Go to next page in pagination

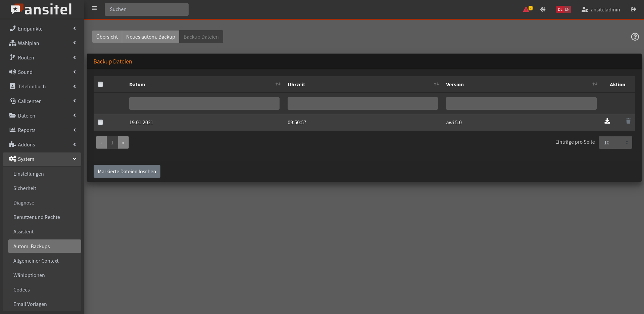coord(123,142)
